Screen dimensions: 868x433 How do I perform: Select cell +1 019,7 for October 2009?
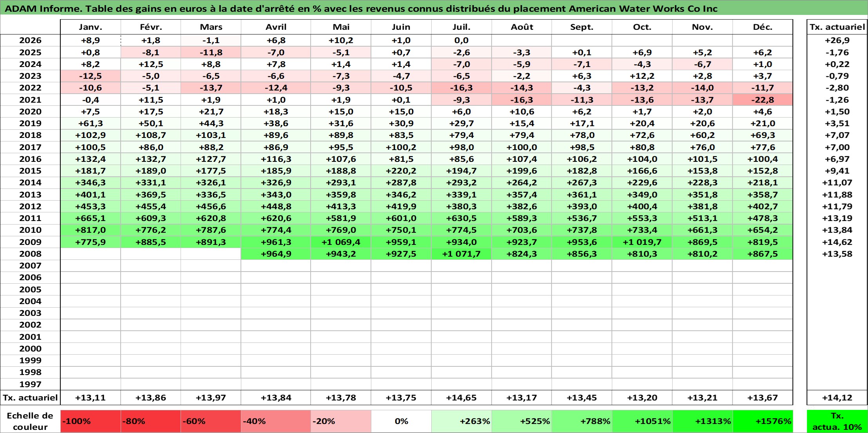pos(642,242)
